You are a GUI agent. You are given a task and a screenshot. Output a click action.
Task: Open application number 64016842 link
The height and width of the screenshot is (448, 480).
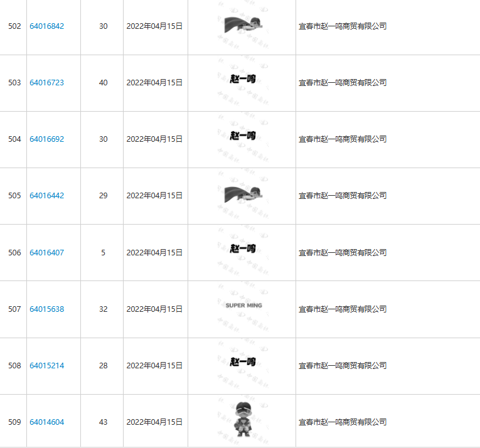46,26
